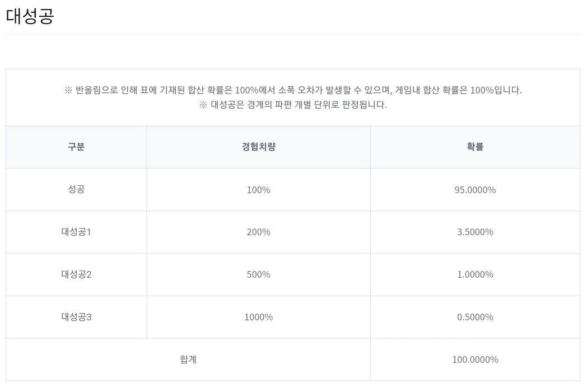Click the 구분 column header
Image resolution: width=587 pixels, height=392 pixels.
(x=76, y=147)
